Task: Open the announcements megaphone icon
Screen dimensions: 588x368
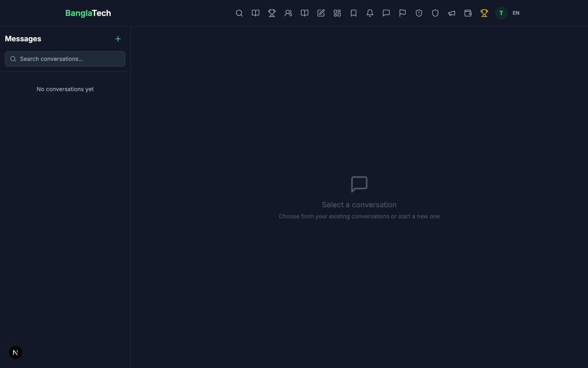Action: coord(452,13)
